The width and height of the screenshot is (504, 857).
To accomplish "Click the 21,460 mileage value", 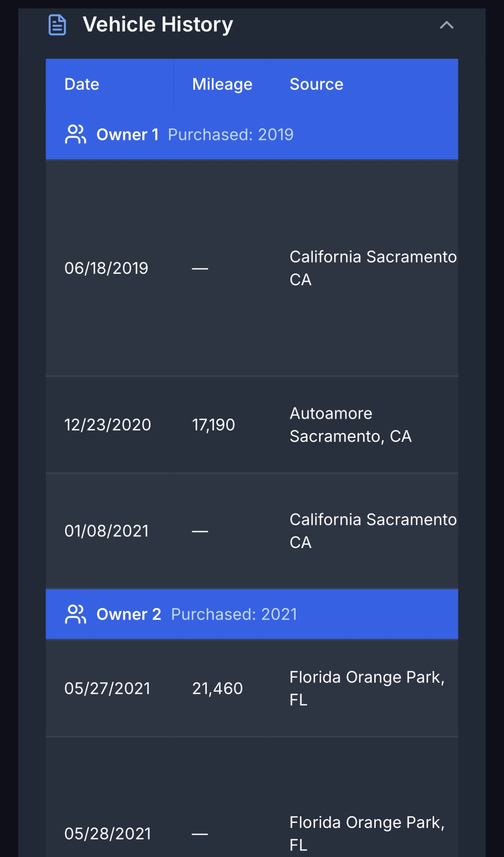I will pos(217,688).
